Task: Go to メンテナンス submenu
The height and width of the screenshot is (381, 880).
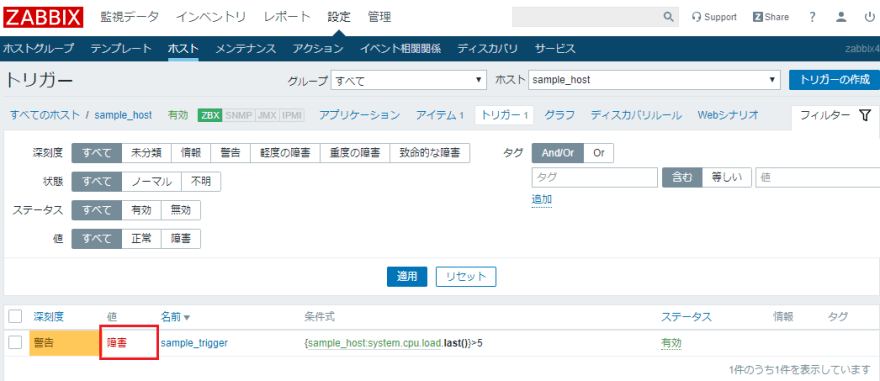Action: (x=245, y=49)
